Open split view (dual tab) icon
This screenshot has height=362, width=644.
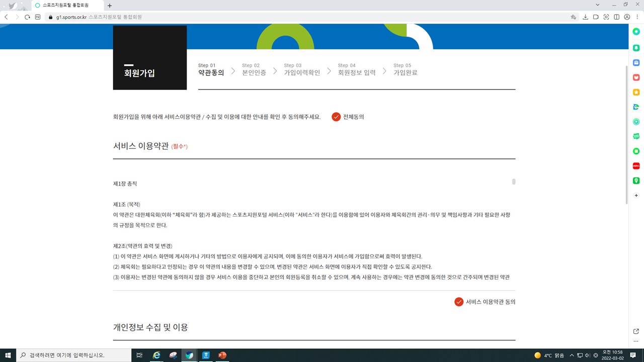click(x=616, y=17)
